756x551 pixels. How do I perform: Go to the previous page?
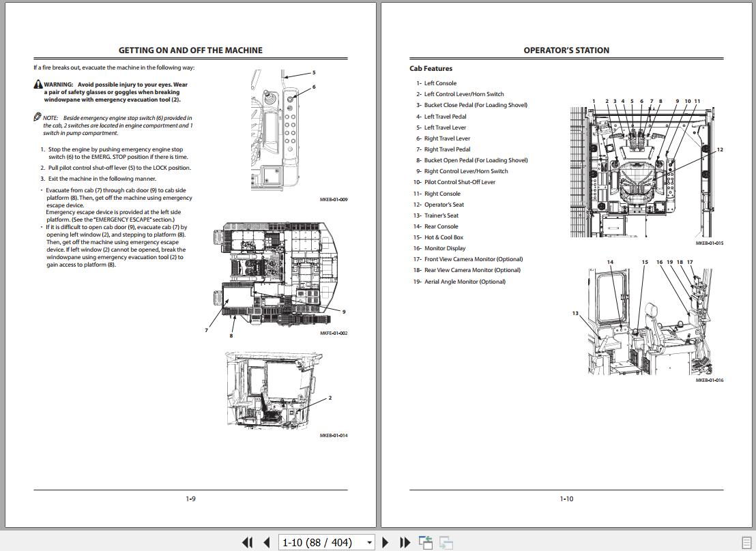[267, 542]
